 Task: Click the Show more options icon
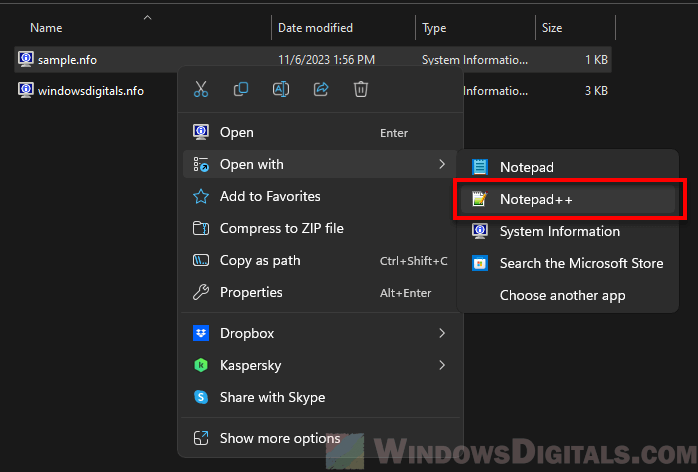click(x=201, y=438)
